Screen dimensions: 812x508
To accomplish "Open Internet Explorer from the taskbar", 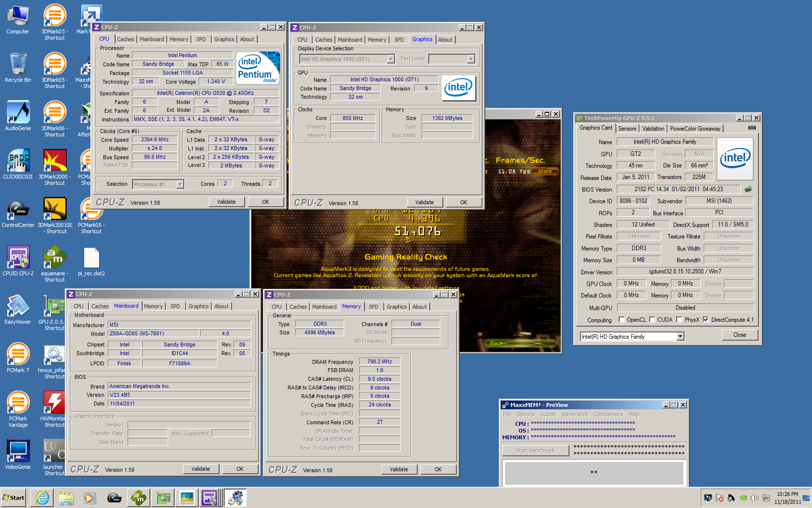I will click(43, 498).
